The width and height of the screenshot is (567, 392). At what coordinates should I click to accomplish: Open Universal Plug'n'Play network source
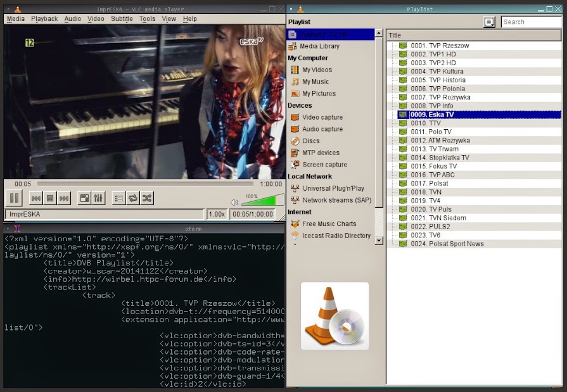pyautogui.click(x=331, y=188)
